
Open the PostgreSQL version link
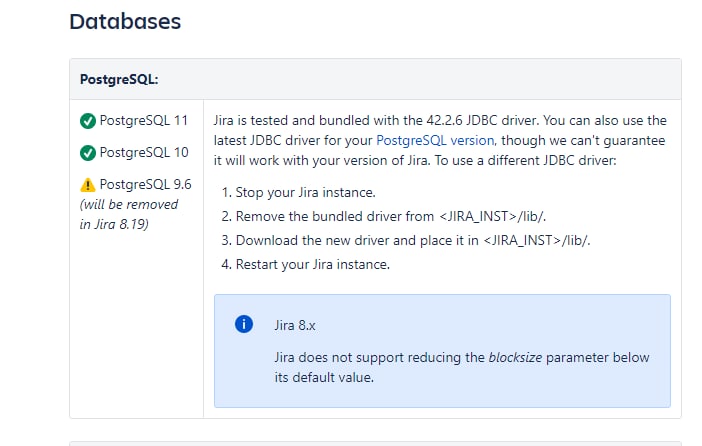435,141
